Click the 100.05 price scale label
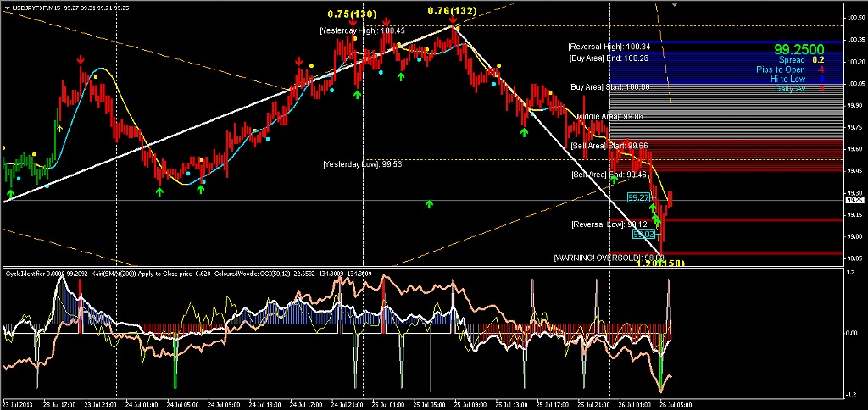 855,84
